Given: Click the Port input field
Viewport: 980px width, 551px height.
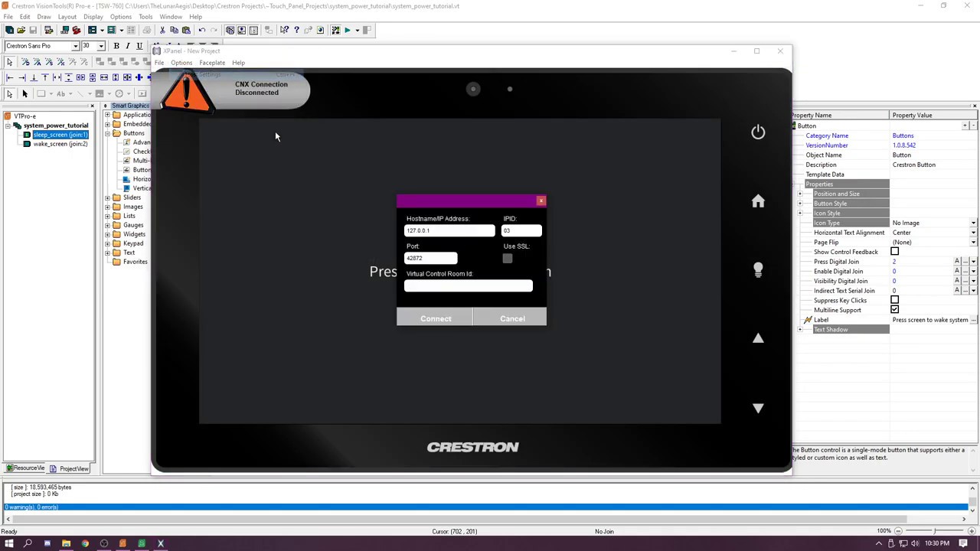Looking at the screenshot, I should pos(430,258).
